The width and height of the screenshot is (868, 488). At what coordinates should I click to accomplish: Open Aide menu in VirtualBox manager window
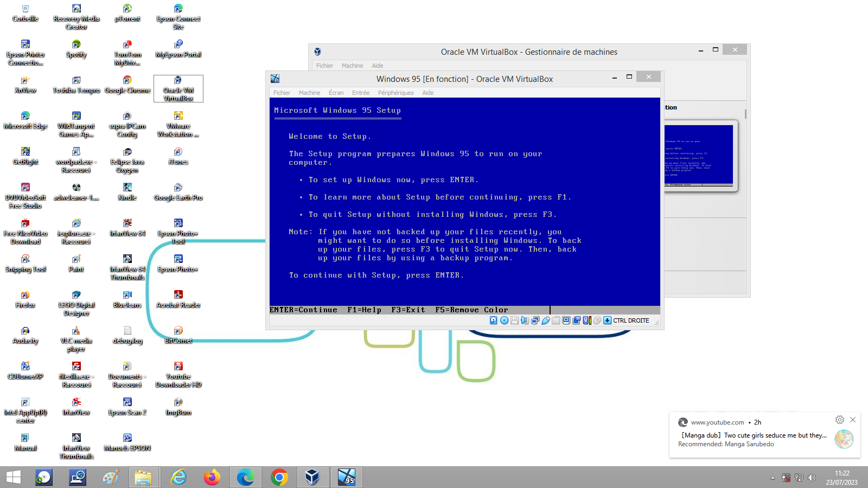click(378, 66)
